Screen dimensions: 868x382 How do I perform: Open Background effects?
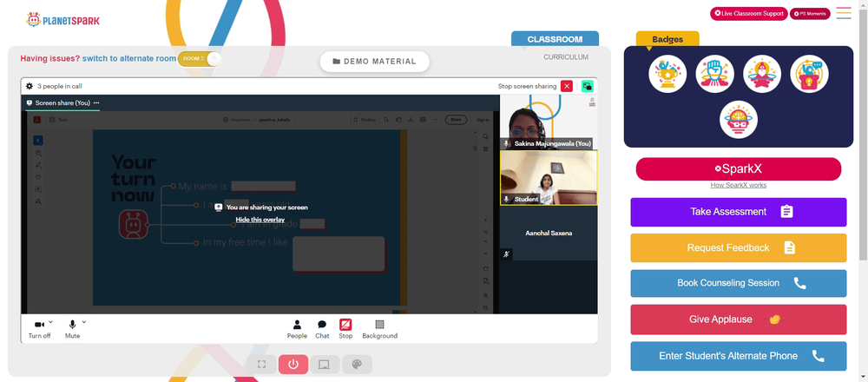[380, 329]
